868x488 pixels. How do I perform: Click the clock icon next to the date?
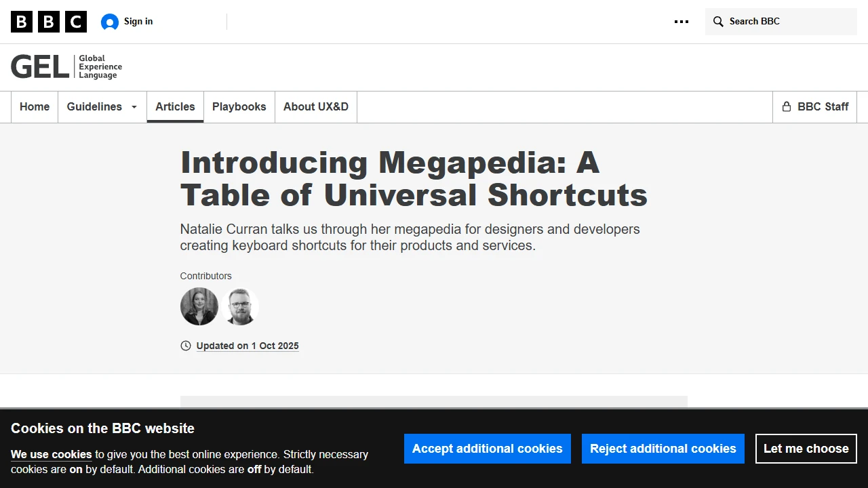point(185,346)
